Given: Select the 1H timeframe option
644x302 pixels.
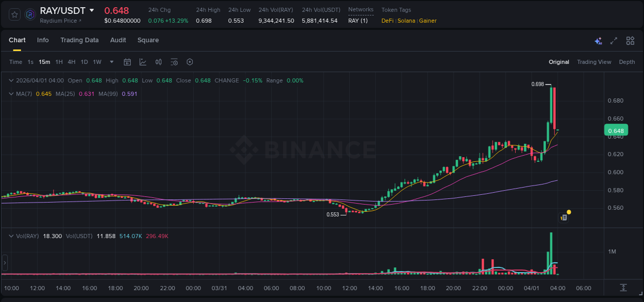Looking at the screenshot, I should tap(59, 62).
